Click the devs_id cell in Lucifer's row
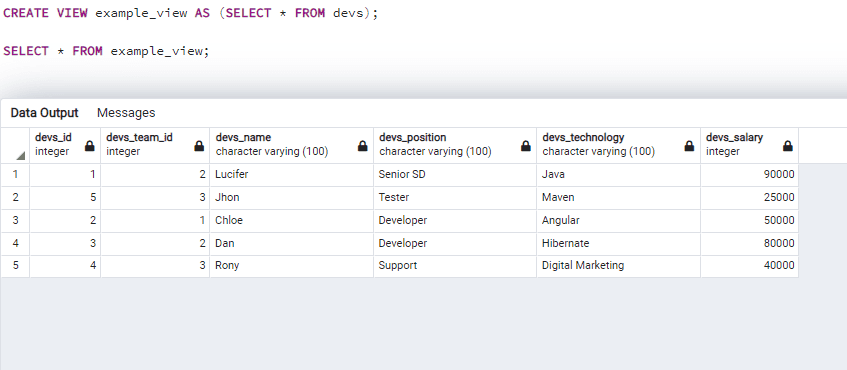Viewport: 847px width, 370px height. (65, 175)
